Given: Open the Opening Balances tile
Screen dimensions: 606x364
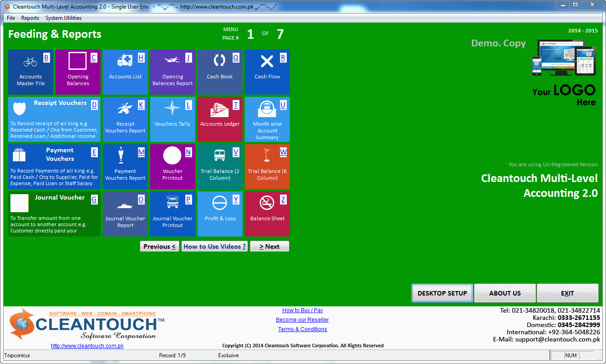Looking at the screenshot, I should 78,72.
